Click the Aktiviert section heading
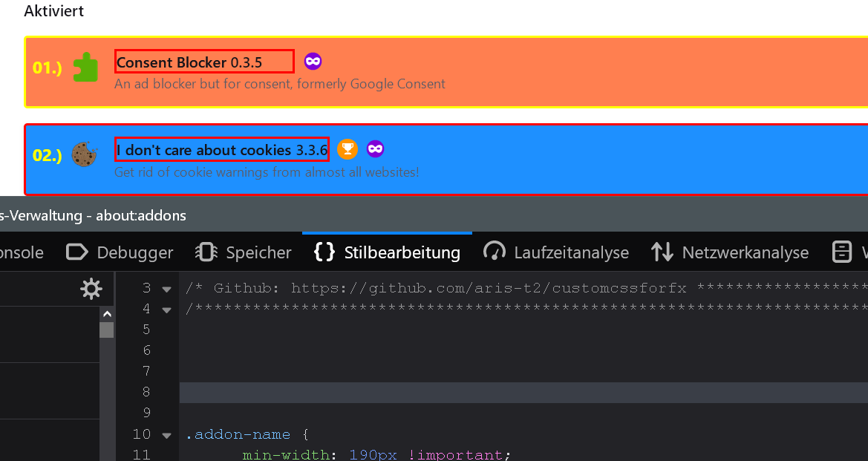 coord(53,11)
